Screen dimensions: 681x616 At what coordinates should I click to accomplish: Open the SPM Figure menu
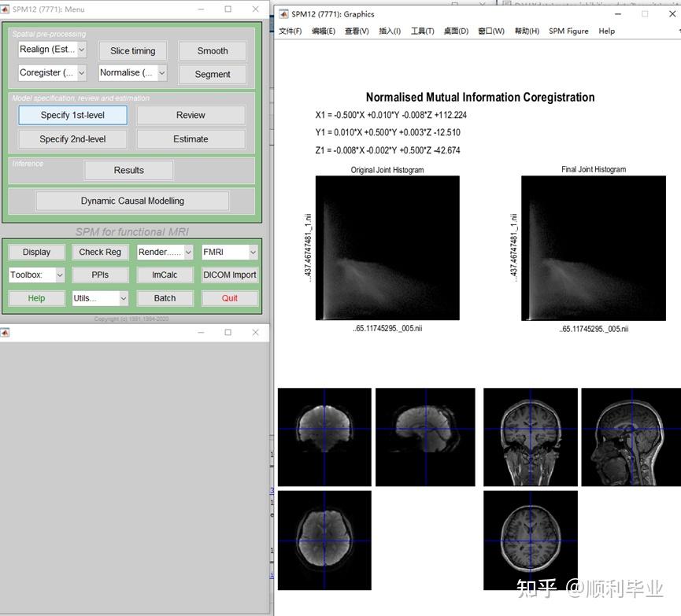click(568, 31)
